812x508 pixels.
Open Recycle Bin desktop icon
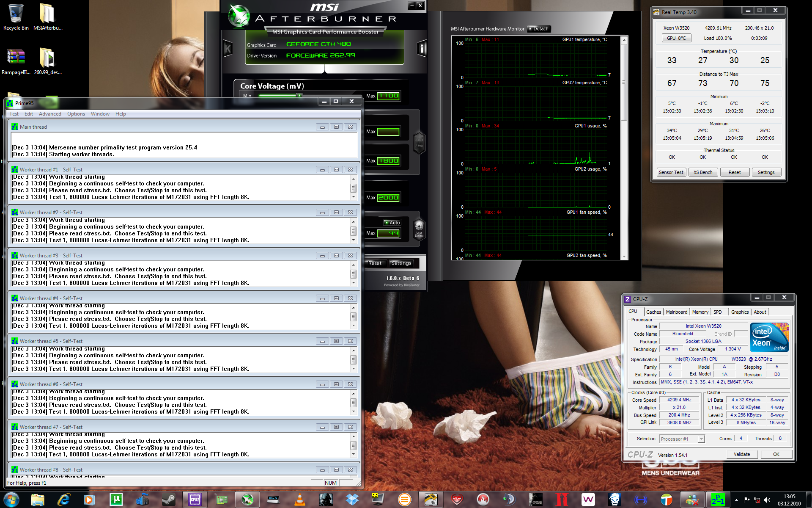pos(16,17)
